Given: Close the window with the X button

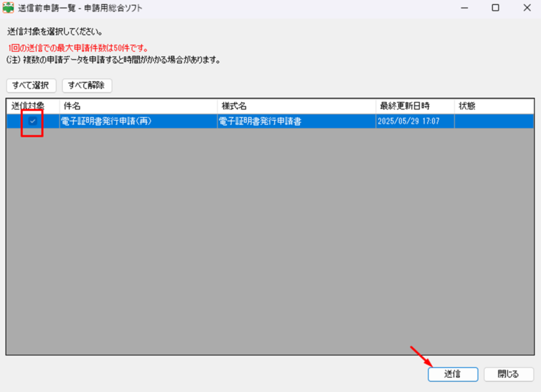Looking at the screenshot, I should (x=526, y=8).
